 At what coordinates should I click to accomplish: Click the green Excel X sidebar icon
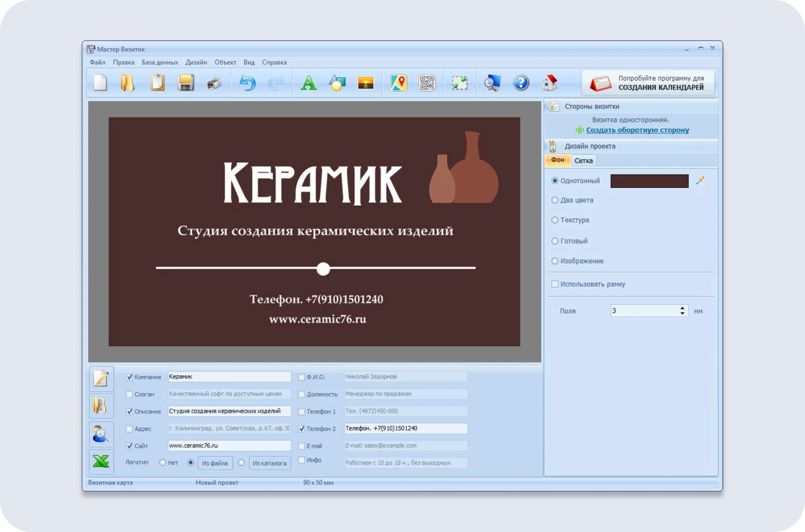pyautogui.click(x=101, y=461)
